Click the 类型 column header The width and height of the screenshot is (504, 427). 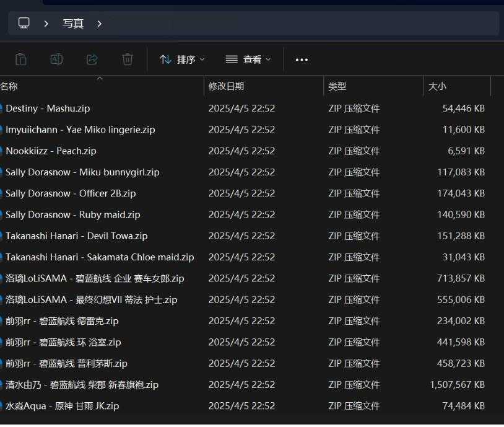point(337,86)
